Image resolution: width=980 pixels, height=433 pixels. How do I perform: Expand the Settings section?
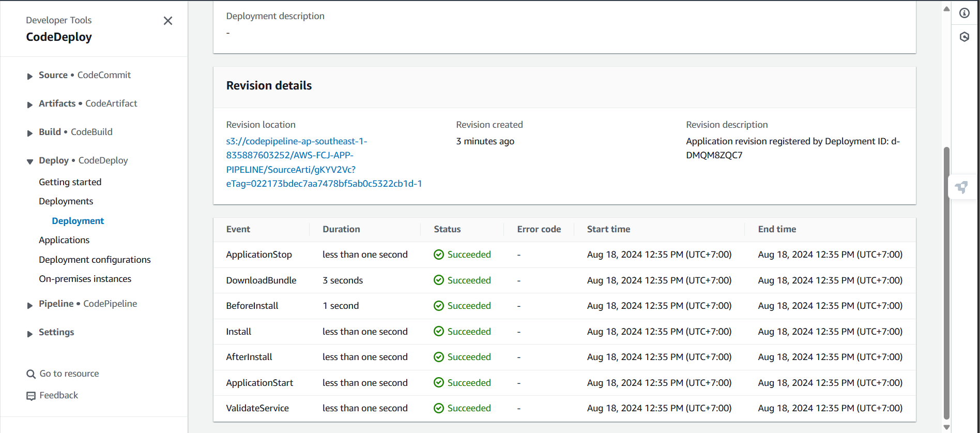(x=30, y=333)
